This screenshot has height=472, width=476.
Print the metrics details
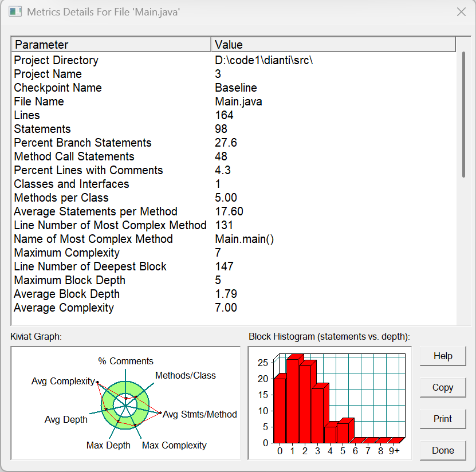click(443, 419)
